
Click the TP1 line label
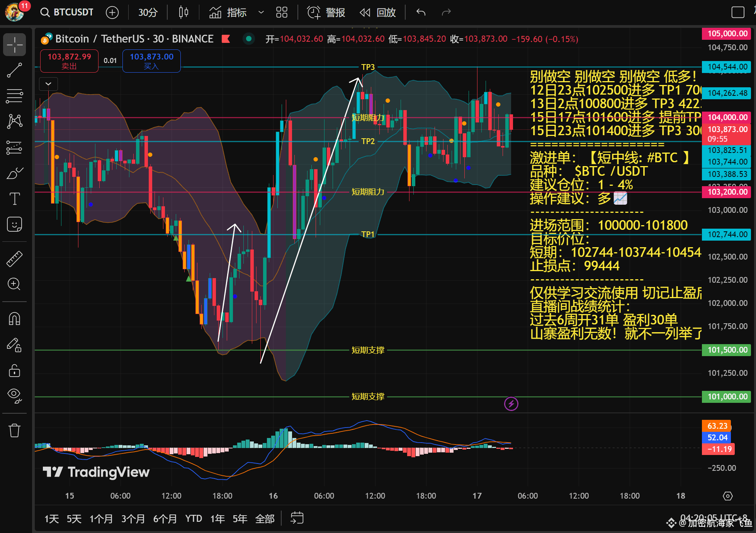pos(368,234)
